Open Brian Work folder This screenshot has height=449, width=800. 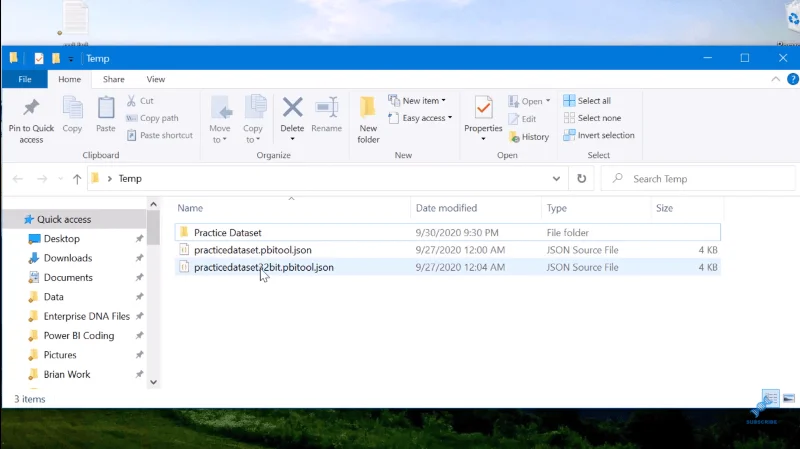[66, 375]
